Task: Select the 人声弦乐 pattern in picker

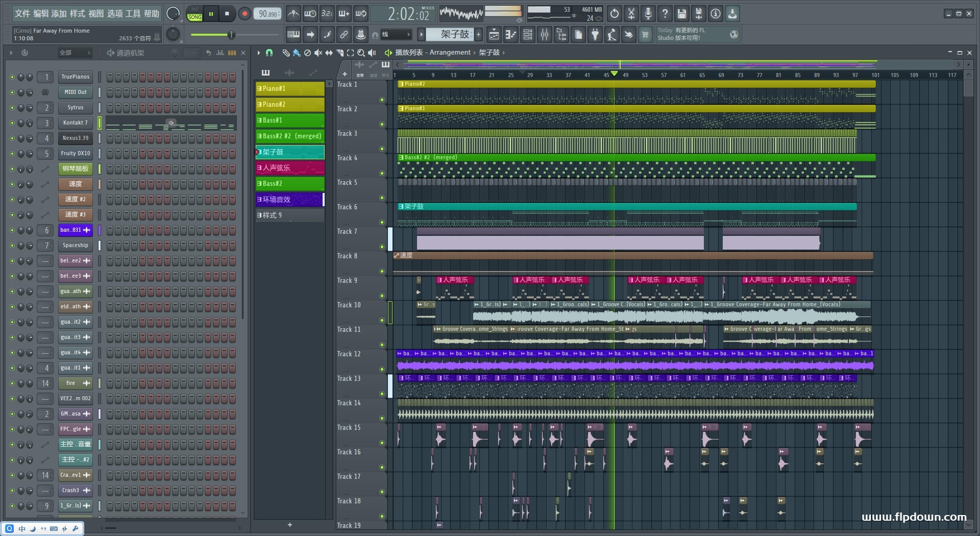Action: pos(289,168)
